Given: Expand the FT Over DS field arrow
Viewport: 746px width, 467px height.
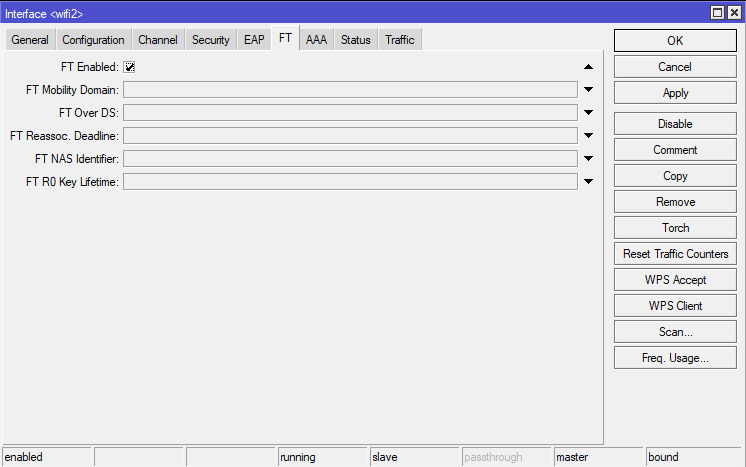Looking at the screenshot, I should [x=588, y=113].
